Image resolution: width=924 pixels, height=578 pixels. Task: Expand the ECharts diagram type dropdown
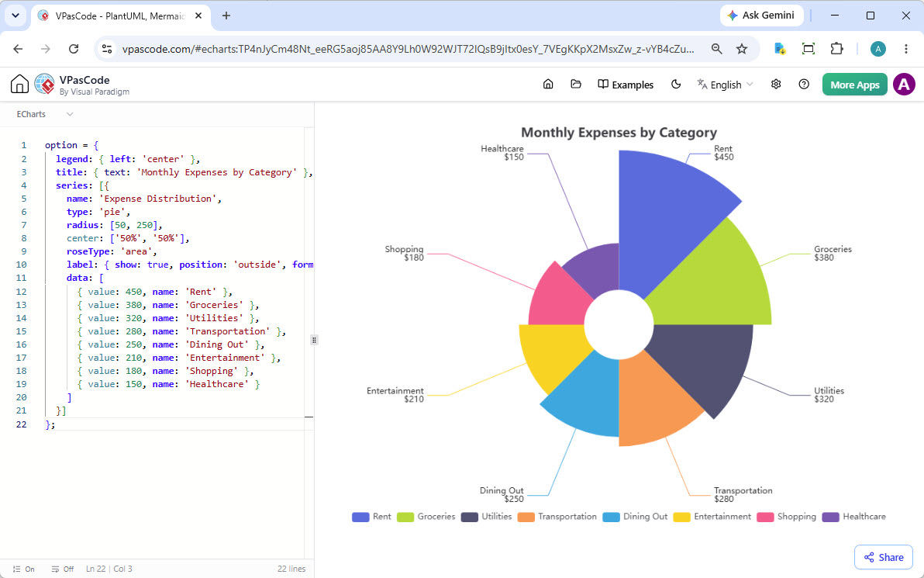(x=45, y=114)
